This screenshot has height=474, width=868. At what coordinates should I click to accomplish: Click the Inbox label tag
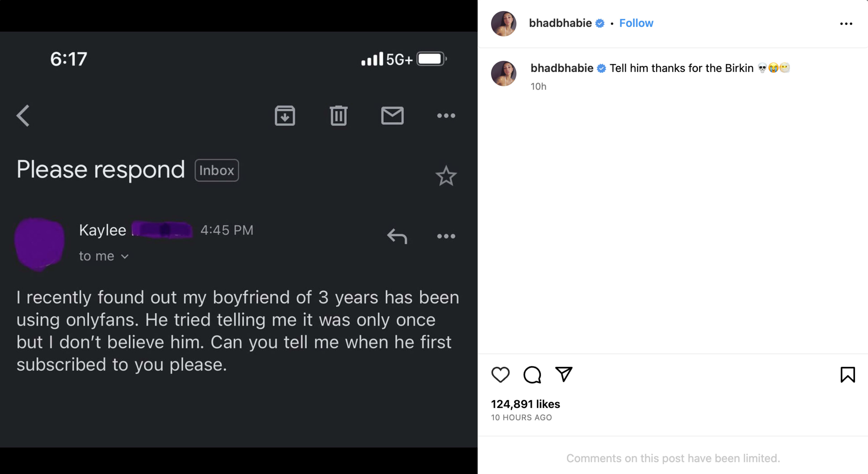coord(217,171)
